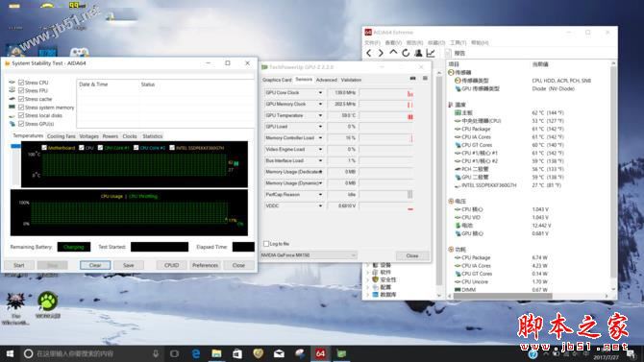
Task: Open File Explorer from the taskbar
Action: 216,353
